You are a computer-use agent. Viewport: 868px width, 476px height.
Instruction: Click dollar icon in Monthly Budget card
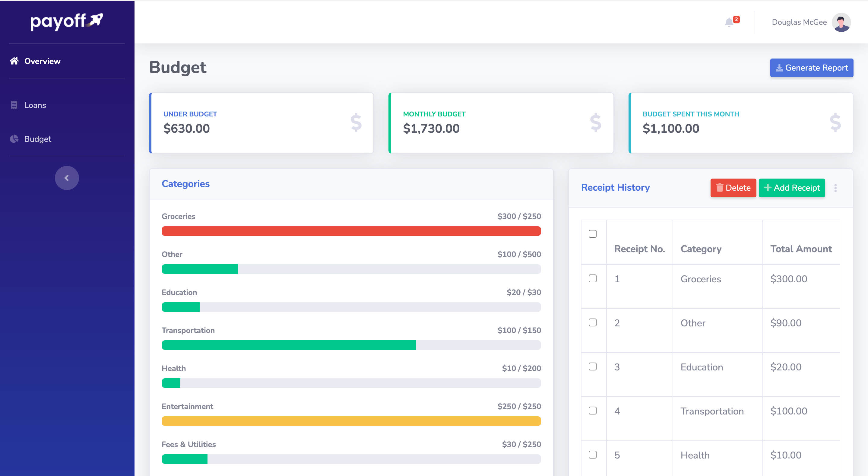(595, 122)
